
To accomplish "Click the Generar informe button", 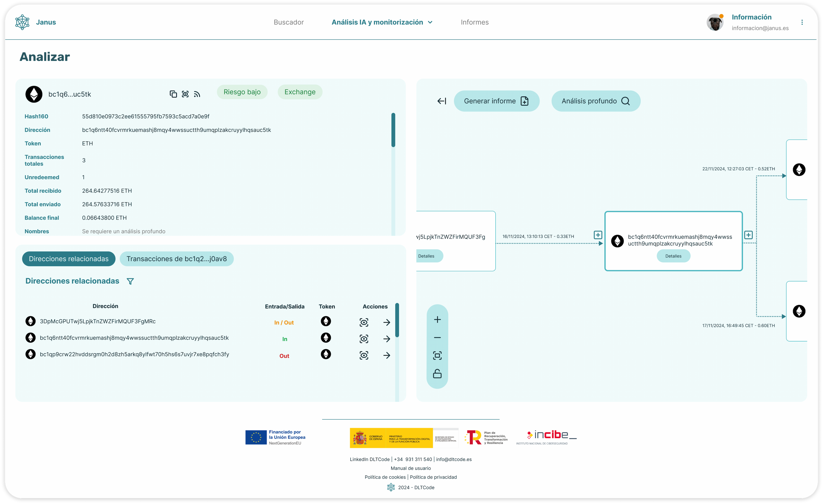I will pos(496,101).
